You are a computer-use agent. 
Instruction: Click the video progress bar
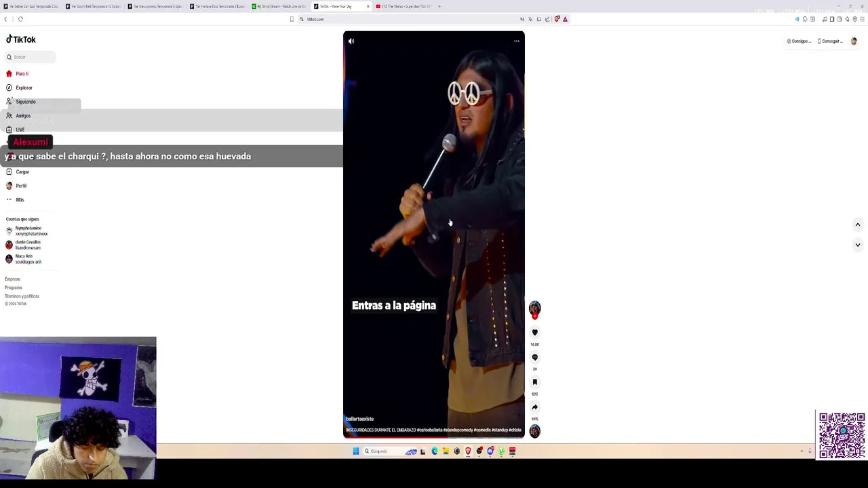434,437
